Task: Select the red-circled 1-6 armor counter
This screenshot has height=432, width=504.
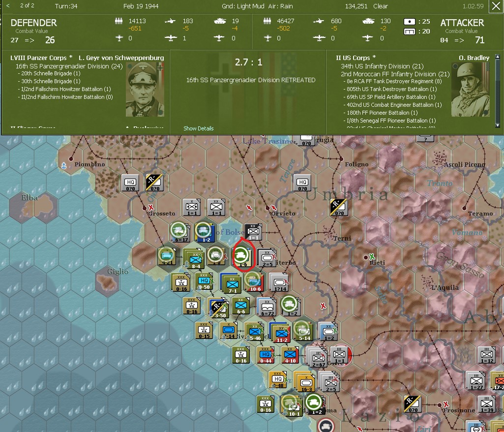Action: tap(242, 257)
